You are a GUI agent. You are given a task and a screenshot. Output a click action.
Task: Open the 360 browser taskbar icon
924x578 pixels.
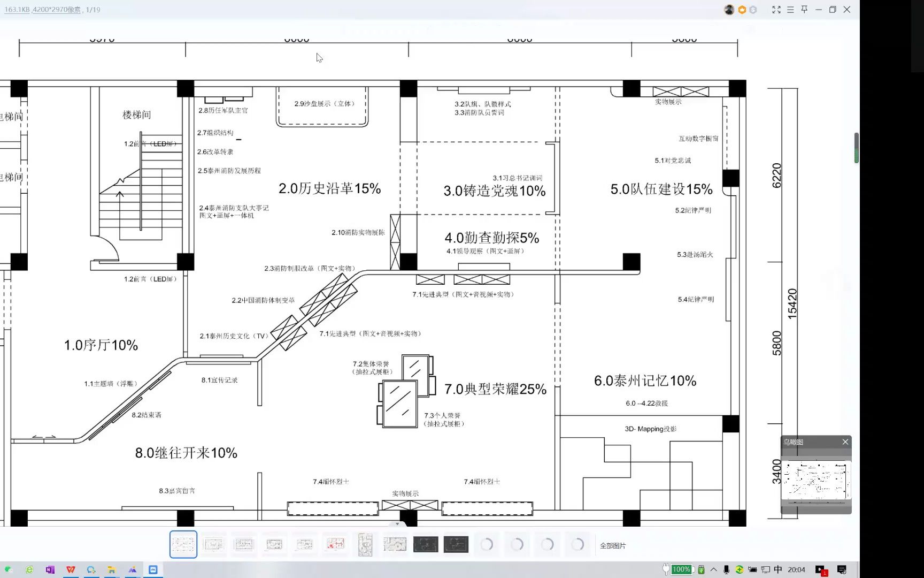click(29, 569)
